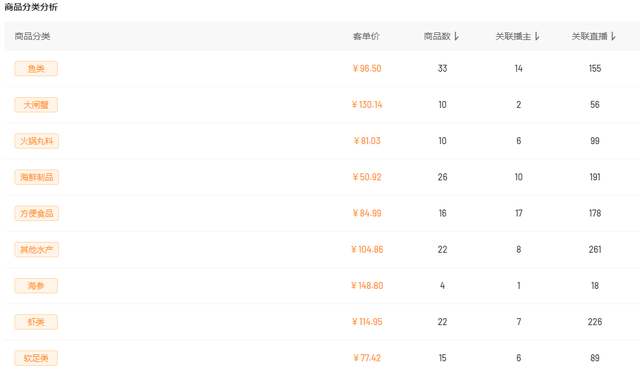Click 其他水产 live count 261

click(x=595, y=249)
